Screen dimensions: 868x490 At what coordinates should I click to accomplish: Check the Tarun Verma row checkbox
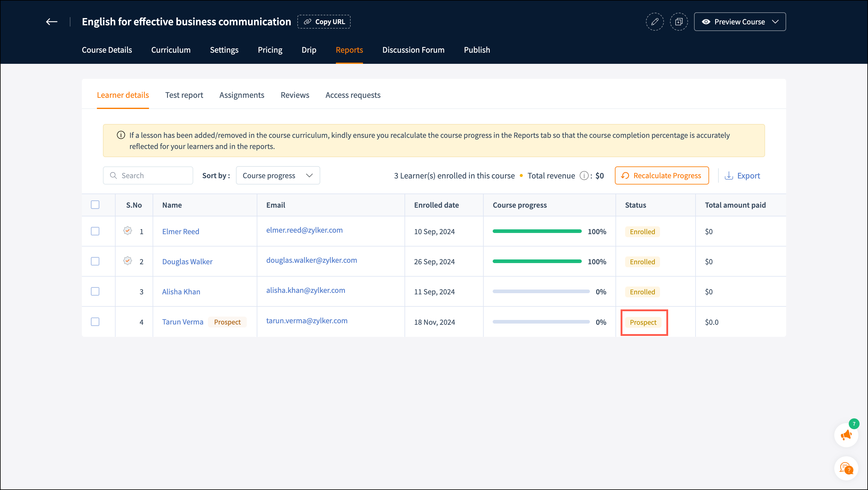point(95,322)
